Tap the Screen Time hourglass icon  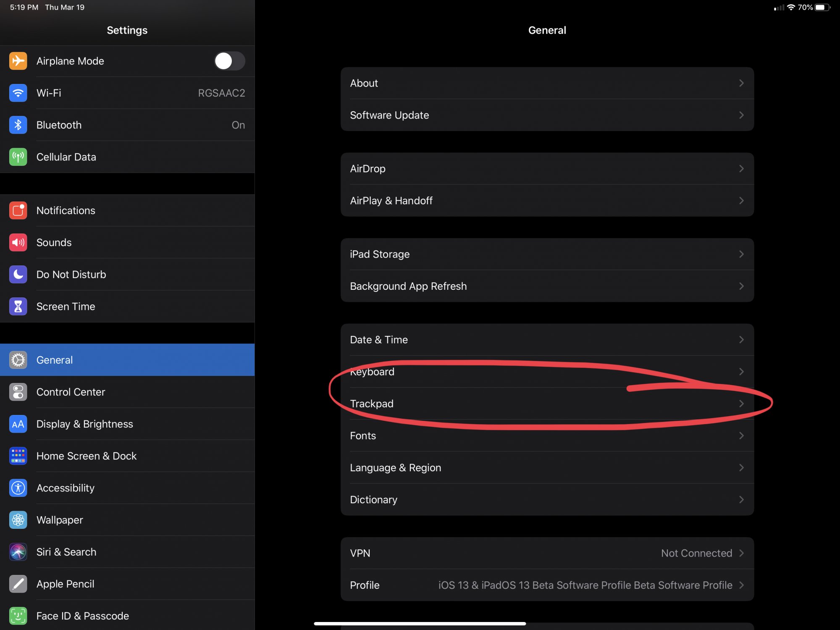coord(18,306)
